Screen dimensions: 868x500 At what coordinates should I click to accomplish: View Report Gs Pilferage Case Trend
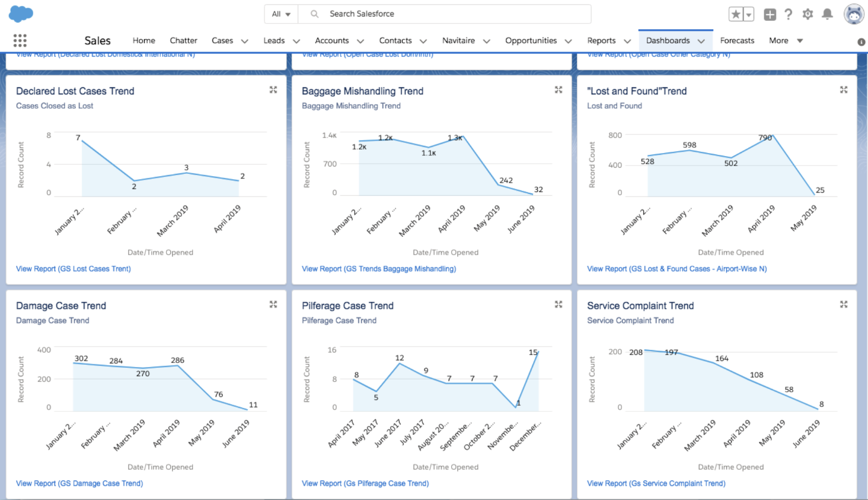pos(365,483)
